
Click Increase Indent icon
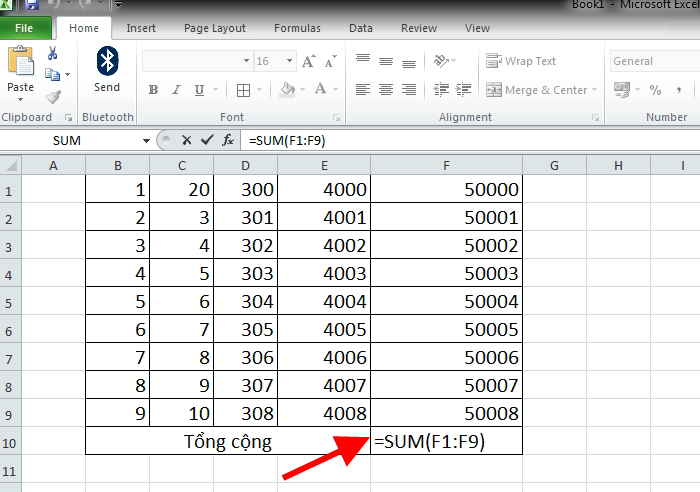[463, 90]
